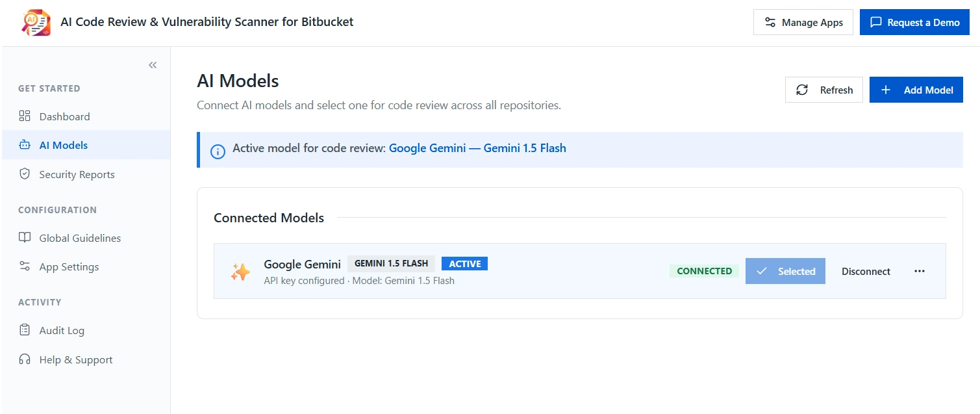
Task: Click the Manage Apps button
Action: point(803,22)
